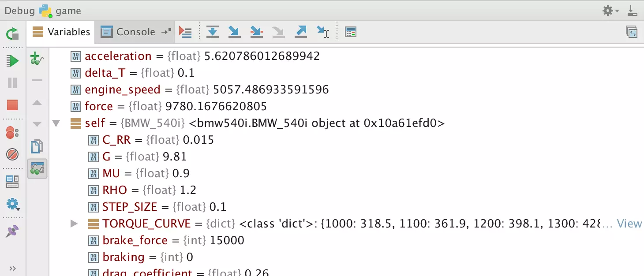Collapse the self variable node
644x276 pixels.
pyautogui.click(x=56, y=123)
